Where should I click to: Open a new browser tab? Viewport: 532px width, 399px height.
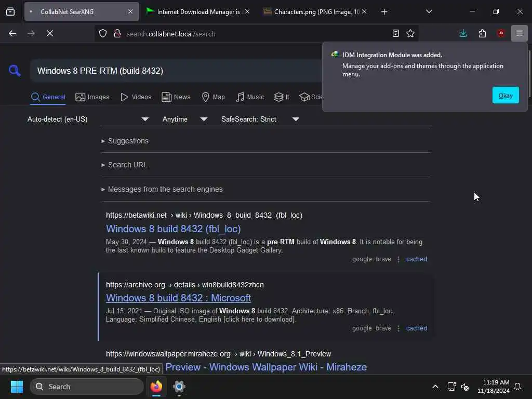pos(384,12)
